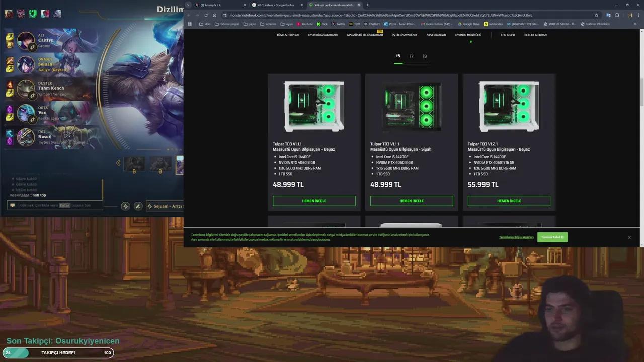Dismiss the cookie banner with X
This screenshot has width=644, height=362.
[x=629, y=237]
